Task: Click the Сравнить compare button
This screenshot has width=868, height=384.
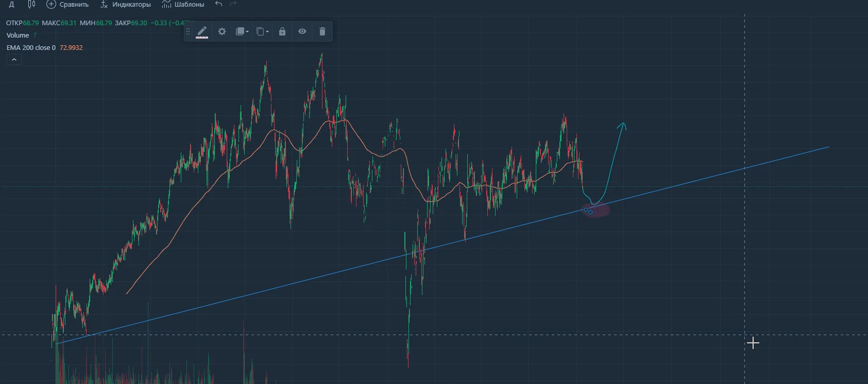Action: 67,4
